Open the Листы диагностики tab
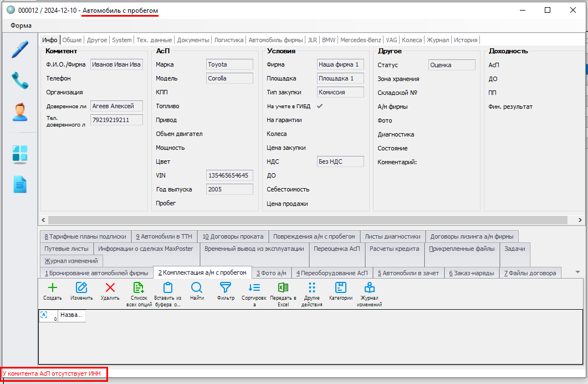Image resolution: width=588 pixels, height=384 pixels. 393,236
